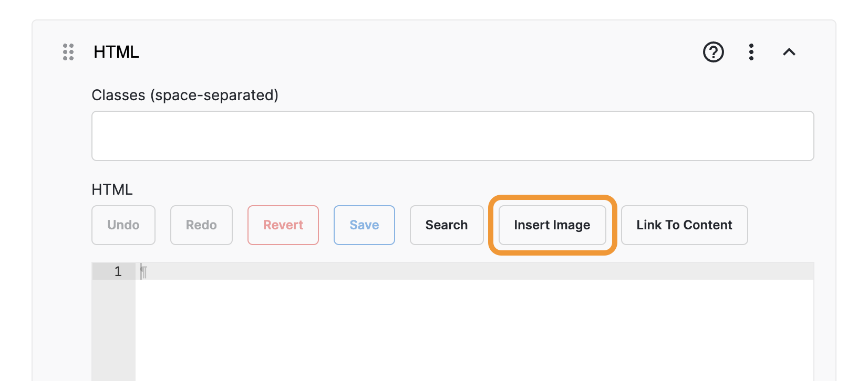868x381 pixels.
Task: Click the paragraph mark on line 1
Action: coord(143,272)
